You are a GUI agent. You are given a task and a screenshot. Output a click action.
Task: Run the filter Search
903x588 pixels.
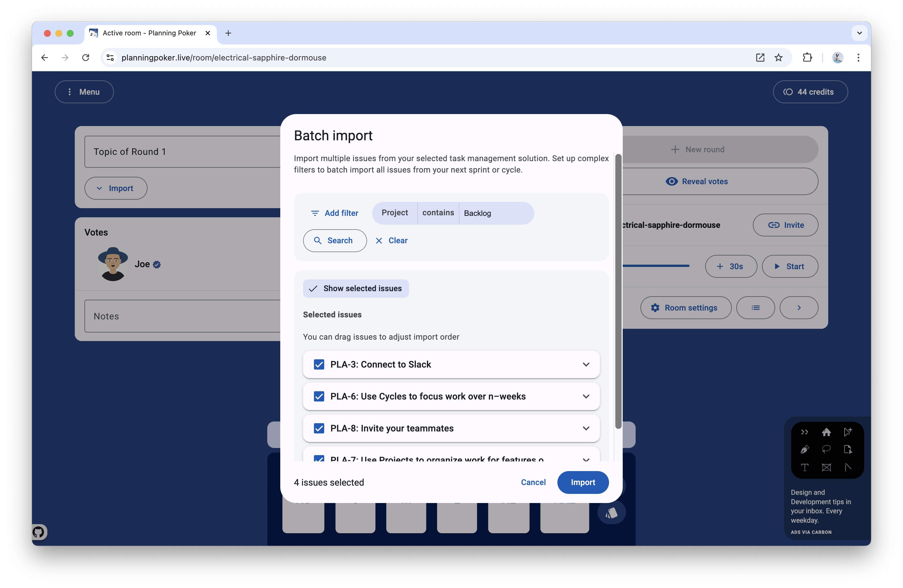point(335,241)
